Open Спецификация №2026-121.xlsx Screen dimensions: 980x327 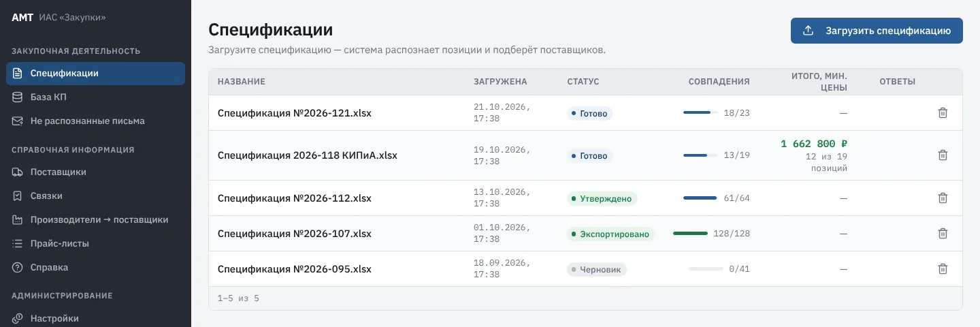click(295, 113)
